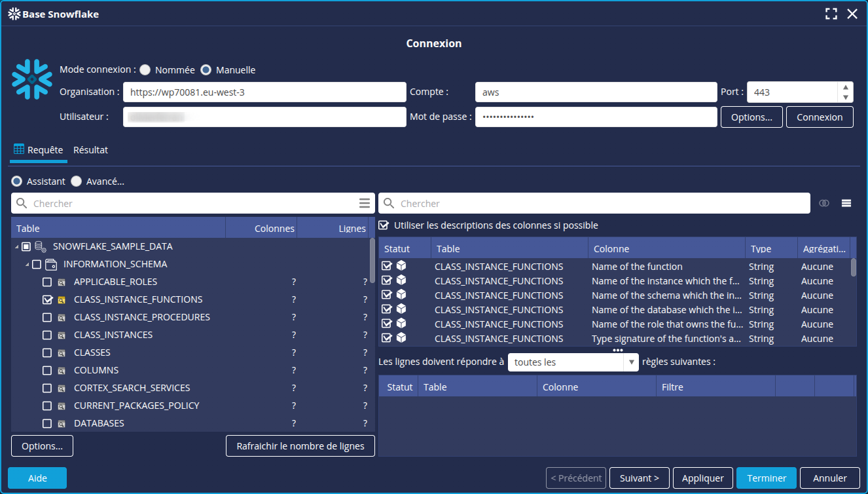This screenshot has height=494, width=868.
Task: Collapse the SNOWFLAKE_SAMPLE_DATA tree node
Action: [x=16, y=247]
